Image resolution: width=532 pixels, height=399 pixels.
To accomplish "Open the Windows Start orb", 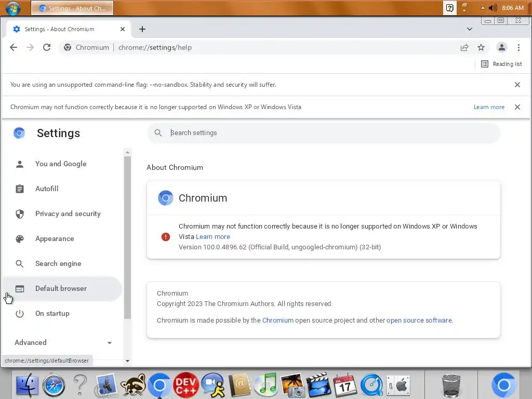I will (x=13, y=8).
